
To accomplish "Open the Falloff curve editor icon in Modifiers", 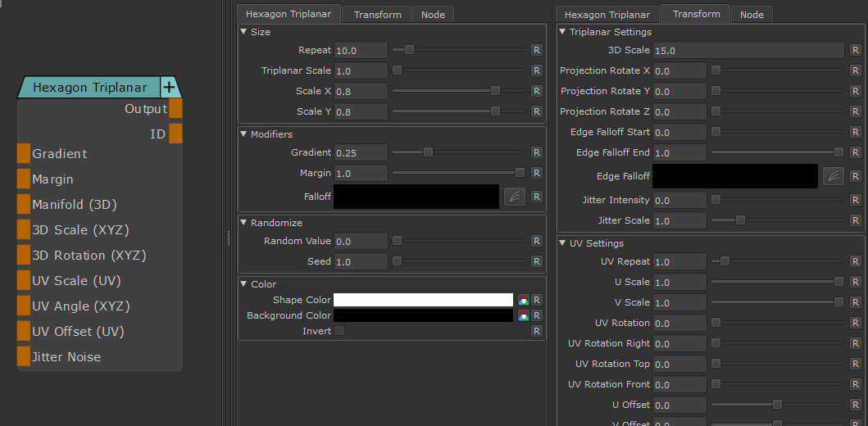I will [514, 197].
